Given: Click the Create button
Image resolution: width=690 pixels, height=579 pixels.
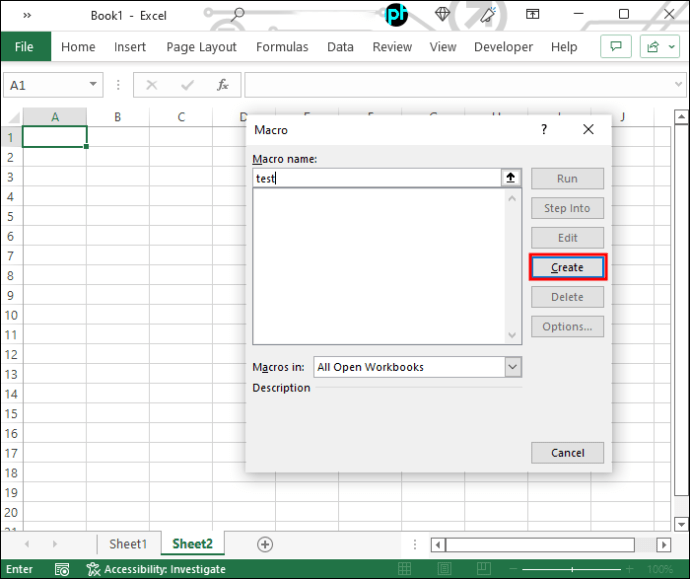Looking at the screenshot, I should [567, 267].
